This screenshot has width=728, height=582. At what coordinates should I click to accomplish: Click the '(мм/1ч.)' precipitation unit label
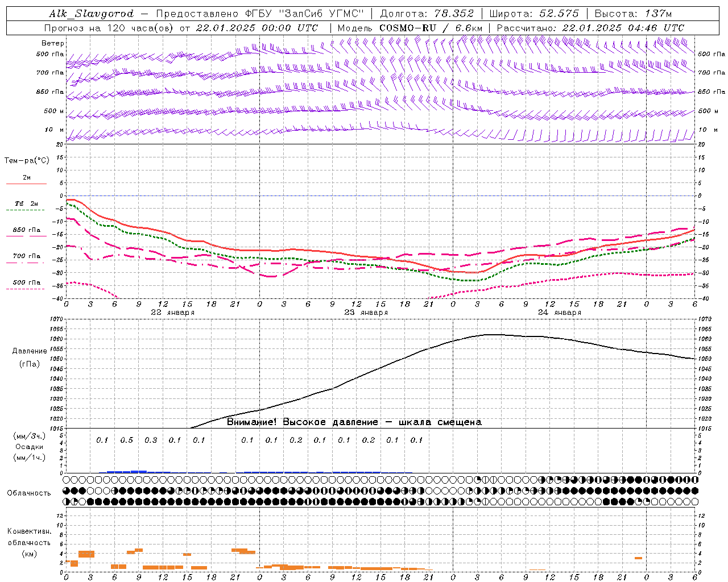(x=30, y=458)
